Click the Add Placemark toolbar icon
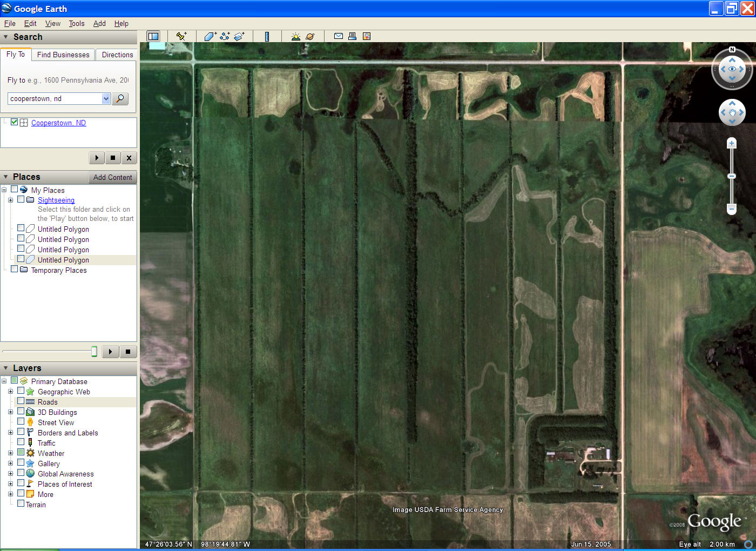Viewport: 756px width, 551px height. [x=181, y=36]
